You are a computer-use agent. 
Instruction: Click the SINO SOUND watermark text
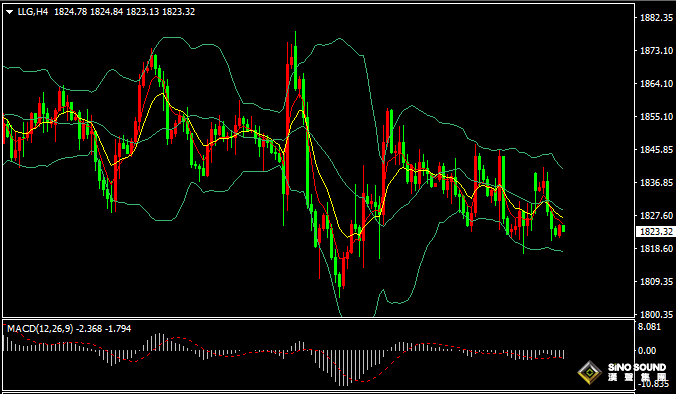click(637, 368)
